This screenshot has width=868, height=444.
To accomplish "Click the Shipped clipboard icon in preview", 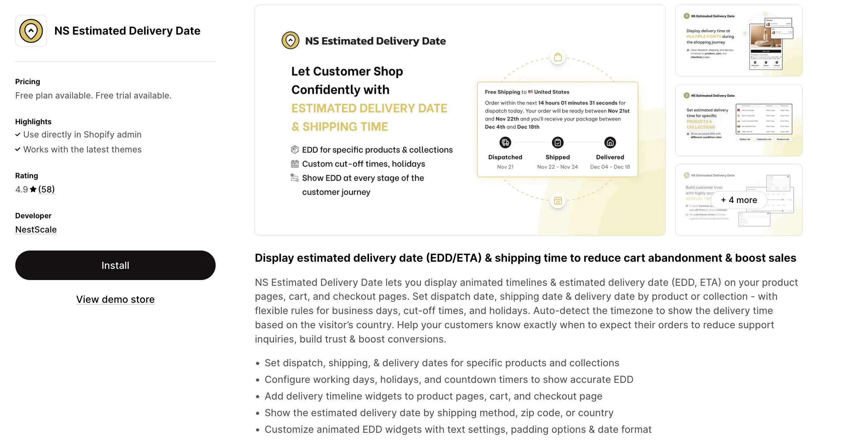I will [x=558, y=143].
